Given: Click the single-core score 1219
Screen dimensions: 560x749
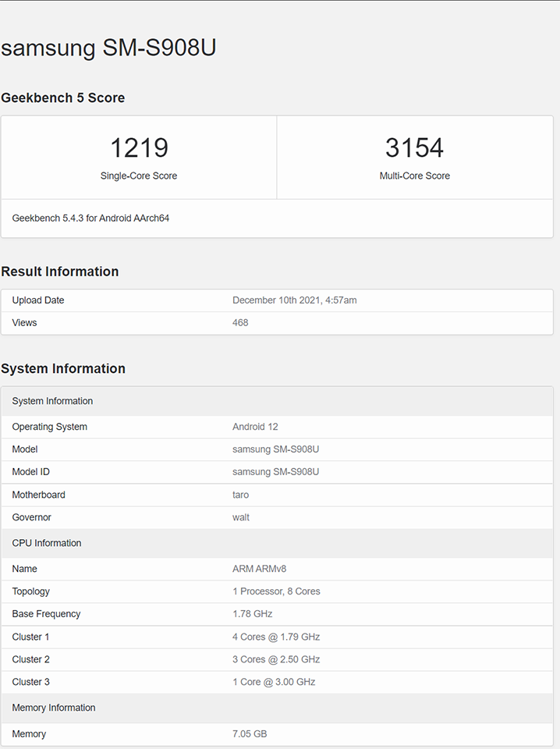Looking at the screenshot, I should 139,147.
